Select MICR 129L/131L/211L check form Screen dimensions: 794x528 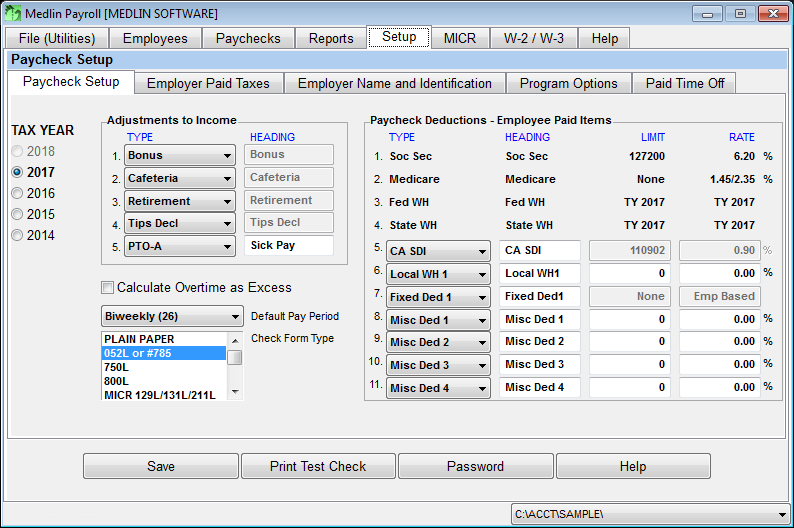tap(164, 395)
